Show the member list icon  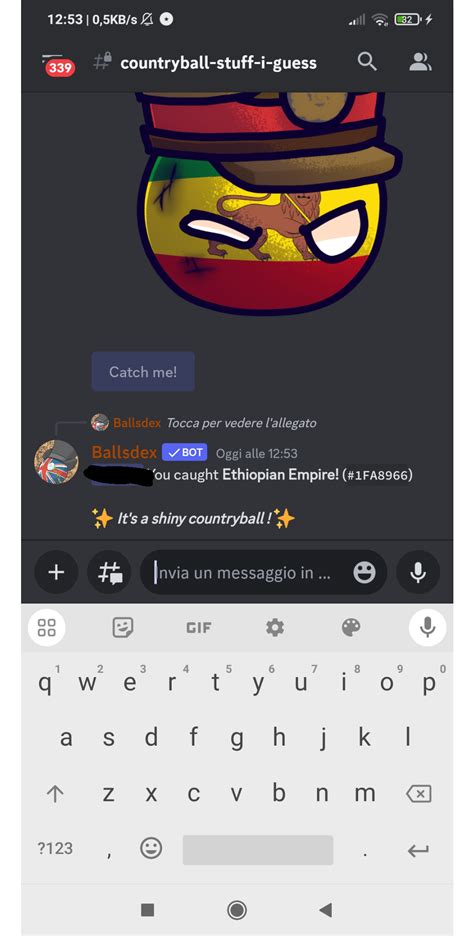[x=420, y=61]
